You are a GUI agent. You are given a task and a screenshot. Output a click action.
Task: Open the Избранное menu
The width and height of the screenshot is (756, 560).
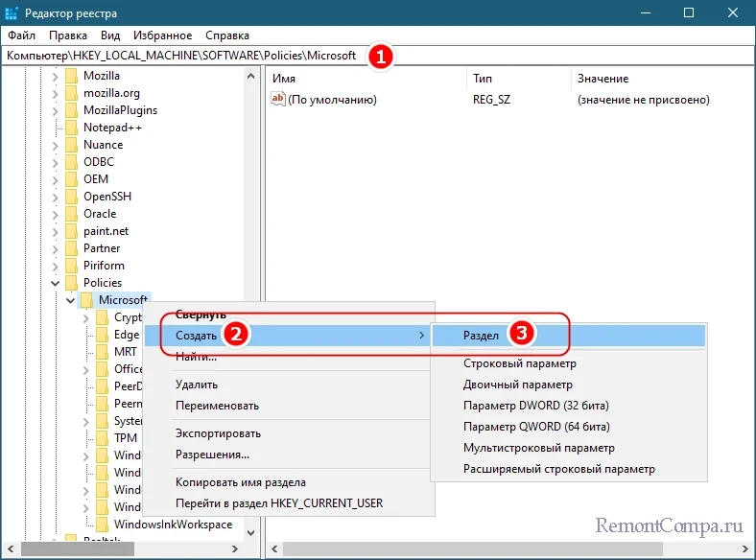(x=162, y=35)
